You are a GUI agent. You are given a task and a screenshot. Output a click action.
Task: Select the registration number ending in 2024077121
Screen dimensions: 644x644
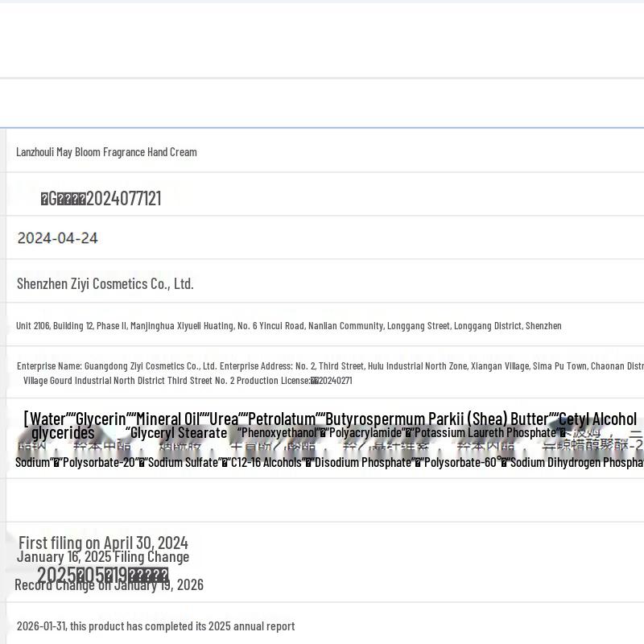101,199
